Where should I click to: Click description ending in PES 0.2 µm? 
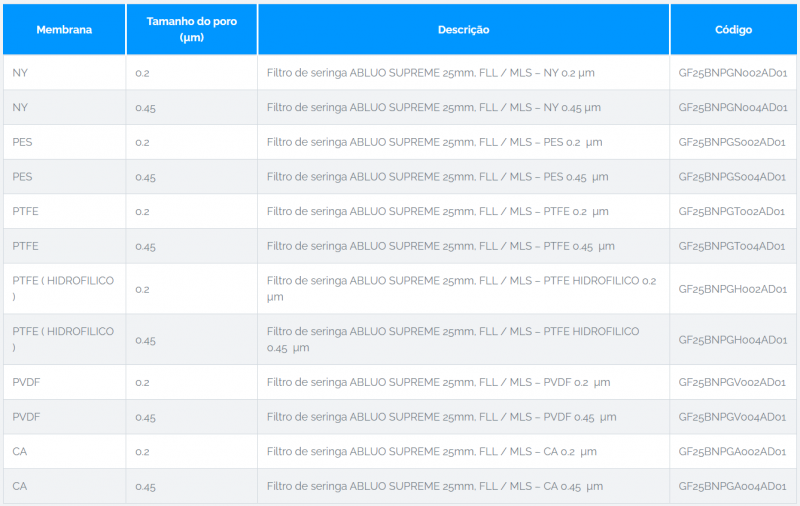(434, 142)
